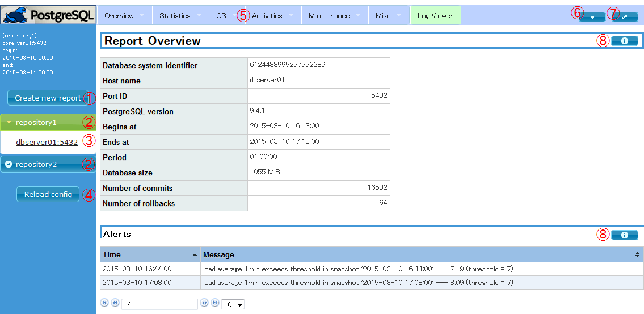Open the Maintenance dropdown menu
Viewport: 644px width, 314px height.
(334, 15)
